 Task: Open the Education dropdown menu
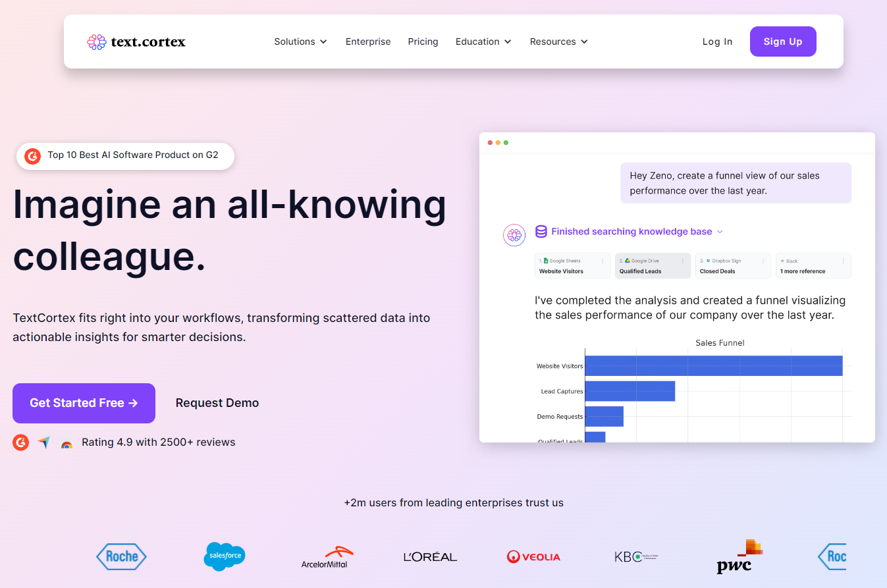coord(483,41)
